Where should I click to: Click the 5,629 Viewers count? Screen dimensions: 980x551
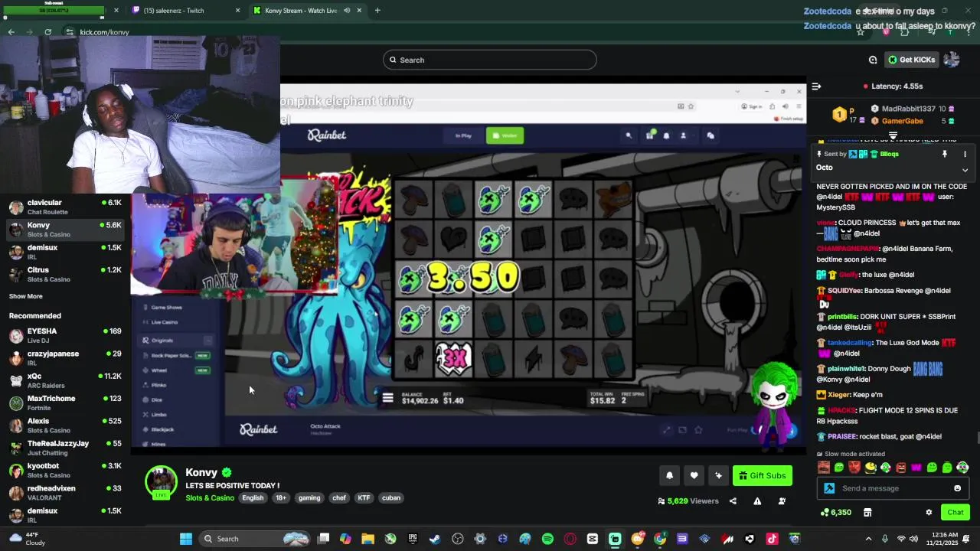pos(688,501)
